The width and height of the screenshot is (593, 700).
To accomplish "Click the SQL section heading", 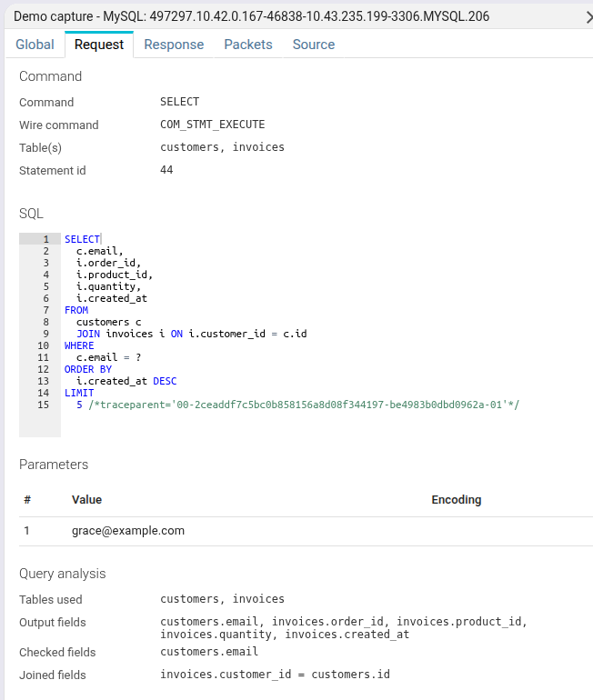I will pyautogui.click(x=31, y=214).
